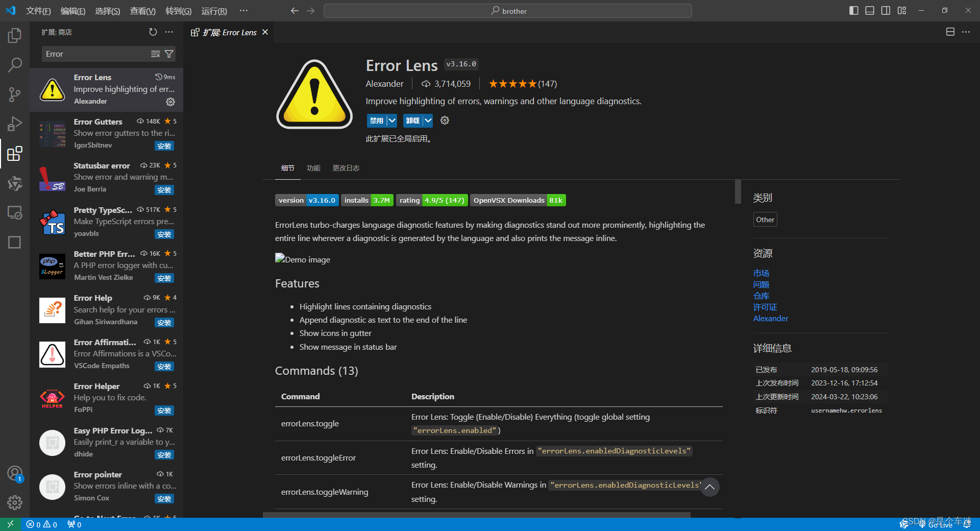Switch to the 更改日志 changelog tab
Screen dimensions: 980x531
tap(346, 168)
